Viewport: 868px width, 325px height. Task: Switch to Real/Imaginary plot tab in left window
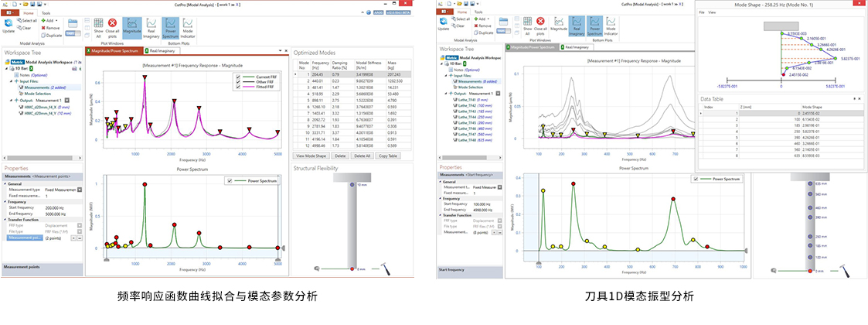point(164,50)
